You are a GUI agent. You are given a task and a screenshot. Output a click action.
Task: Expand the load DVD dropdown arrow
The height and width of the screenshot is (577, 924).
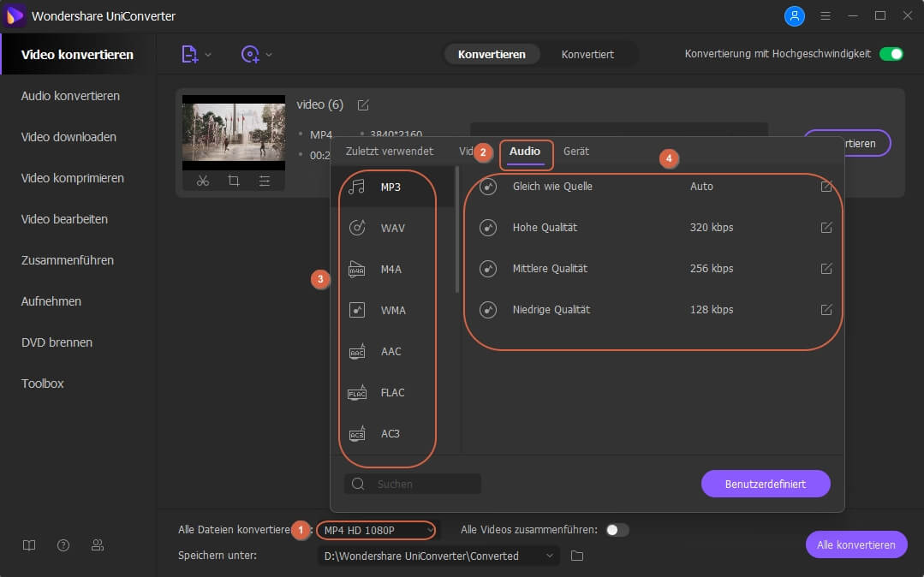269,55
